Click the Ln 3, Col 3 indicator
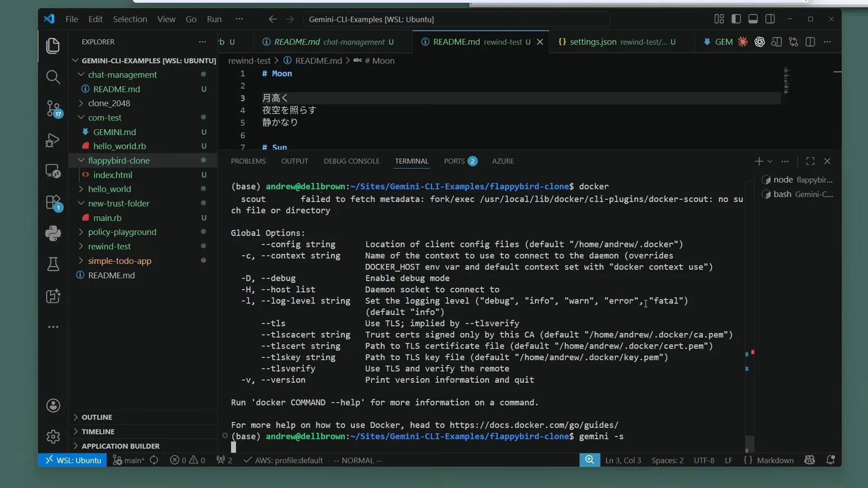 point(623,460)
